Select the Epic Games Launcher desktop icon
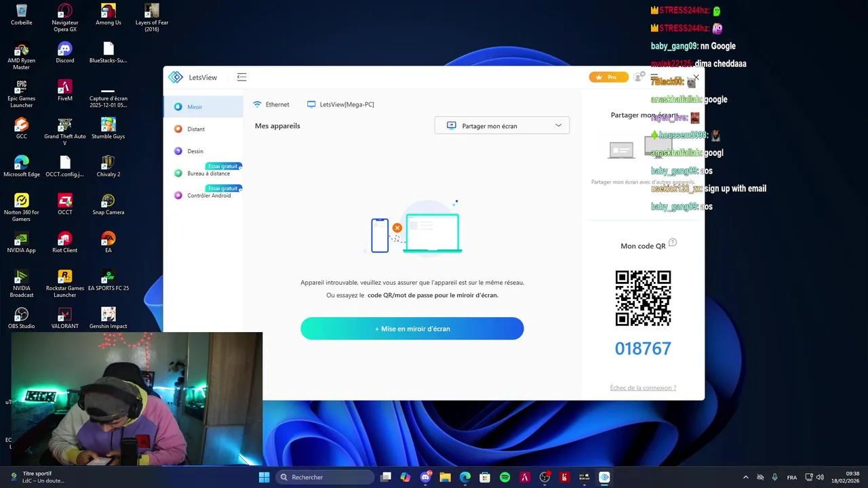The height and width of the screenshot is (488, 868). (x=22, y=94)
